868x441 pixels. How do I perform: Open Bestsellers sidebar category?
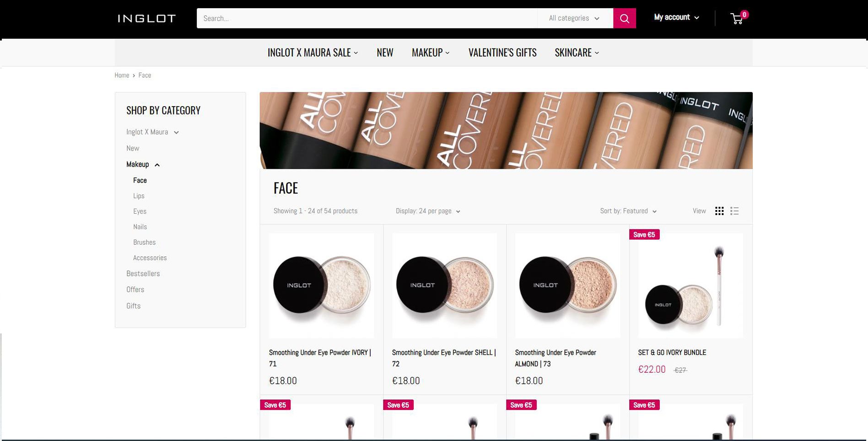pyautogui.click(x=143, y=274)
